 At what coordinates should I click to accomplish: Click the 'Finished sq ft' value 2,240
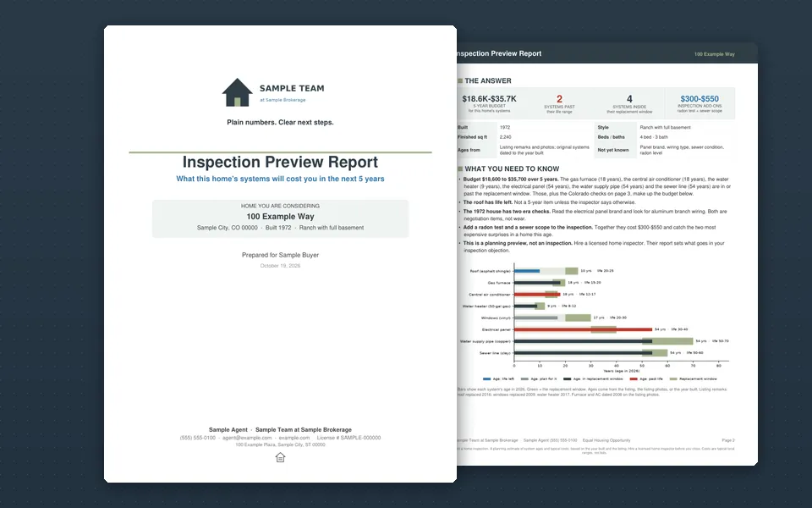coord(506,137)
